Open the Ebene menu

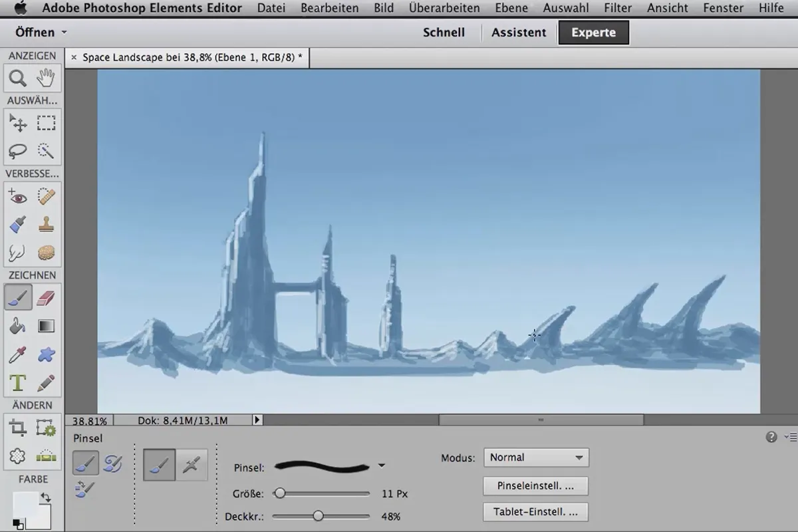coord(511,9)
